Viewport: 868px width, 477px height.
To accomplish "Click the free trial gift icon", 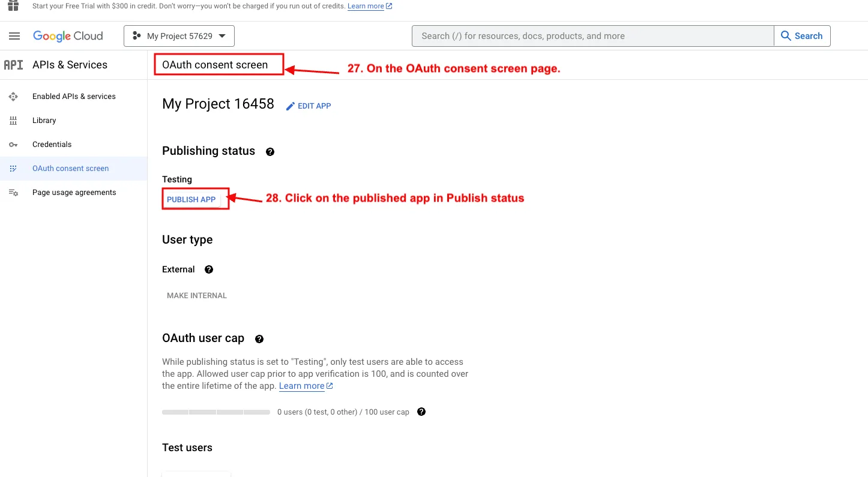I will tap(13, 5).
